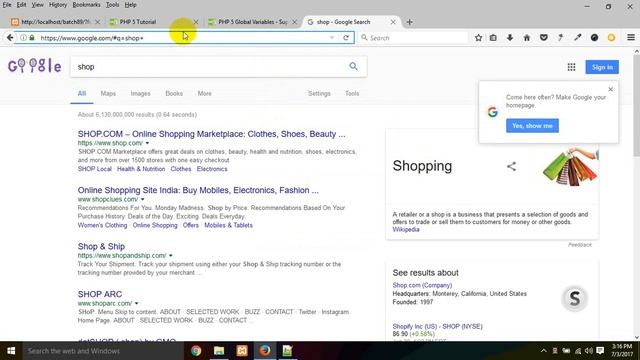Open the Windows Start button
The width and height of the screenshot is (640, 360).
coord(11,351)
